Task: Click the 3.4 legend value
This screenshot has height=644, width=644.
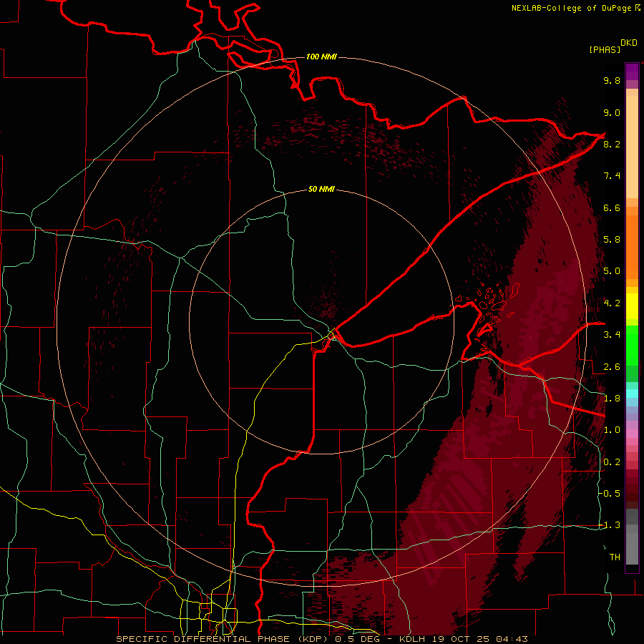Action: click(x=612, y=335)
